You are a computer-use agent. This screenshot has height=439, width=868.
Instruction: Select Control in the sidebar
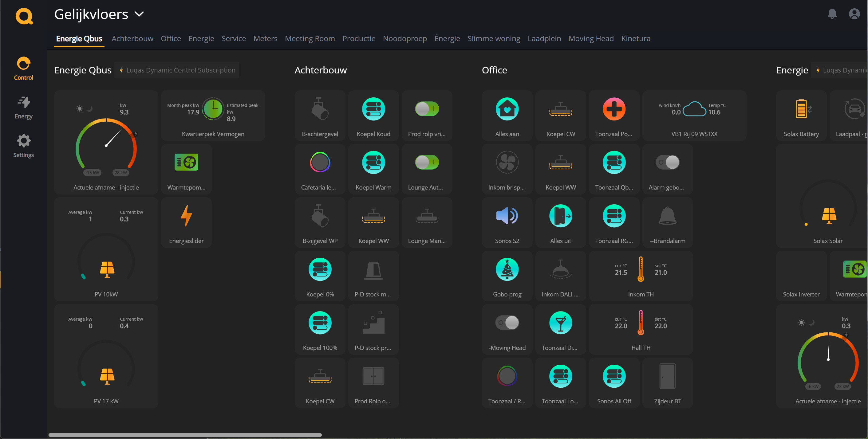pos(24,69)
